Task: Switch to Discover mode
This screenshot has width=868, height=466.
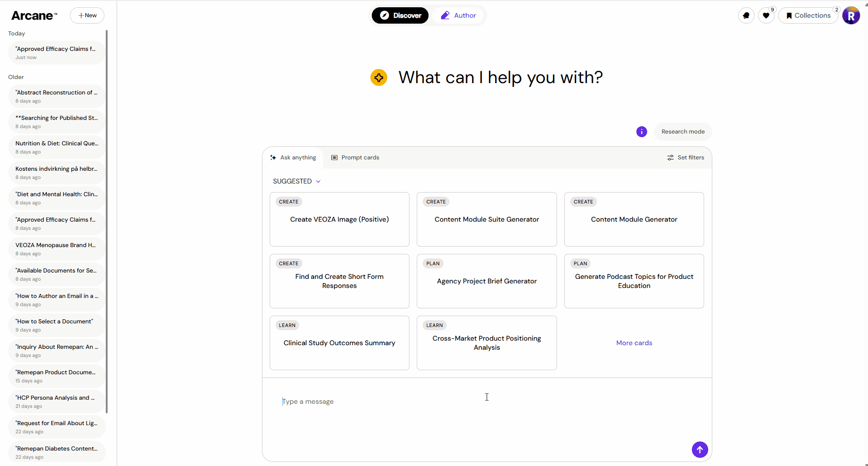Action: tap(400, 15)
